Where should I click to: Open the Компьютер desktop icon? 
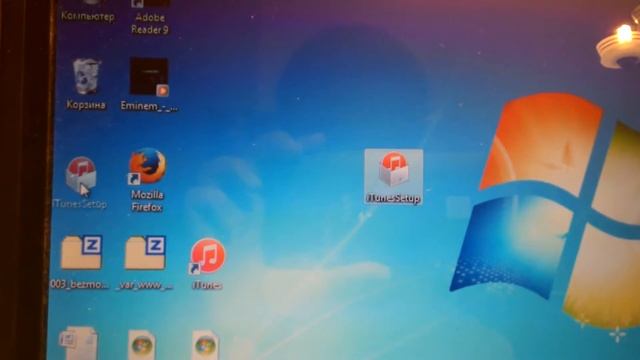87,11
